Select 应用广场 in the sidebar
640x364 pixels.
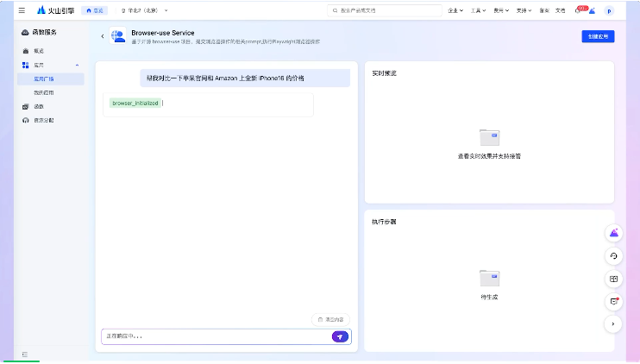(51, 78)
